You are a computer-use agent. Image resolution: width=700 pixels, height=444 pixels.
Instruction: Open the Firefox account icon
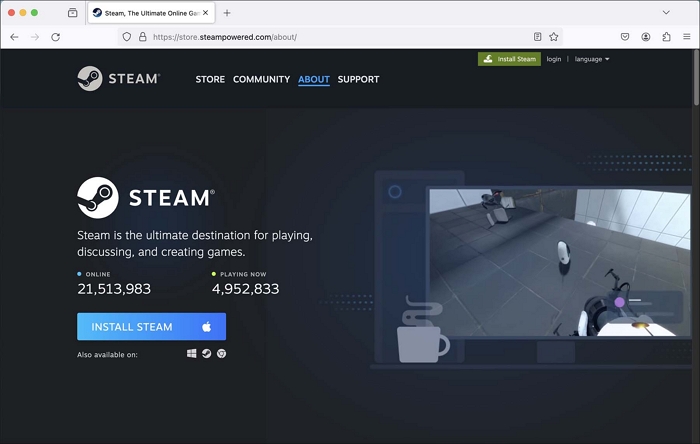[x=646, y=37]
